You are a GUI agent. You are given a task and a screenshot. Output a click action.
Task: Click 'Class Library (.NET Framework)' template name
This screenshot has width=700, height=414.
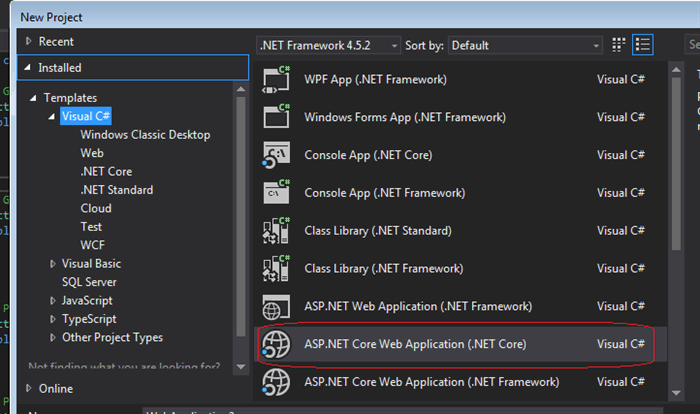pos(384,268)
